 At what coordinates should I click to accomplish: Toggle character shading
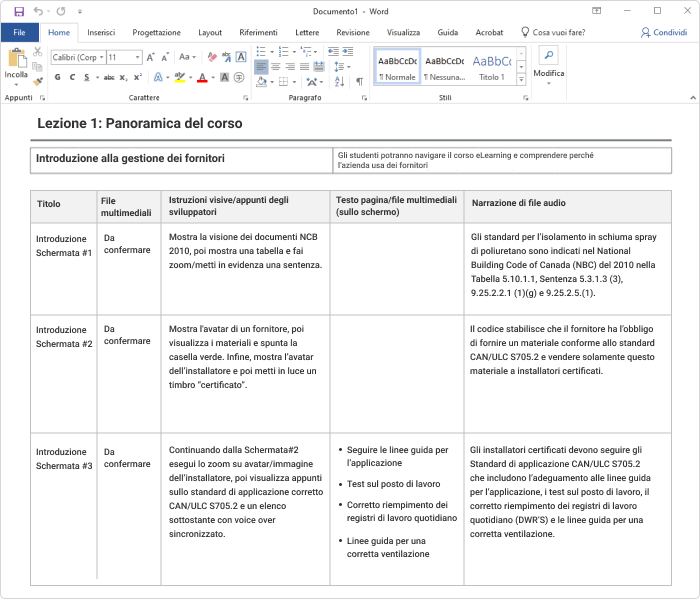[x=225, y=77]
